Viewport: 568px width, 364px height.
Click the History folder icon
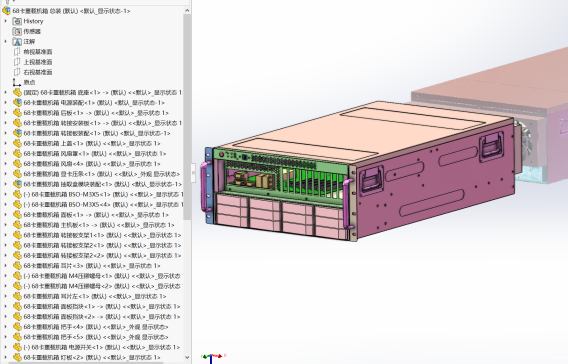point(17,21)
